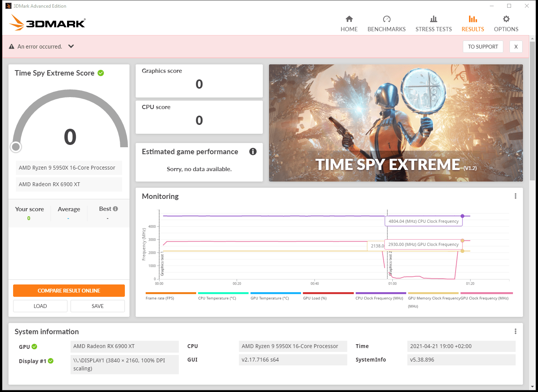Open the System information three-dot menu

[x=515, y=331]
